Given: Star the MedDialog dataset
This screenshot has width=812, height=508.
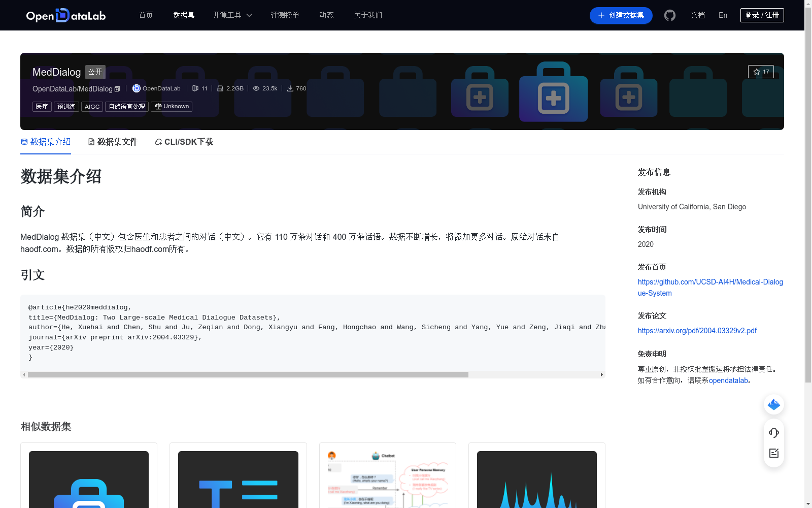Looking at the screenshot, I should point(761,72).
